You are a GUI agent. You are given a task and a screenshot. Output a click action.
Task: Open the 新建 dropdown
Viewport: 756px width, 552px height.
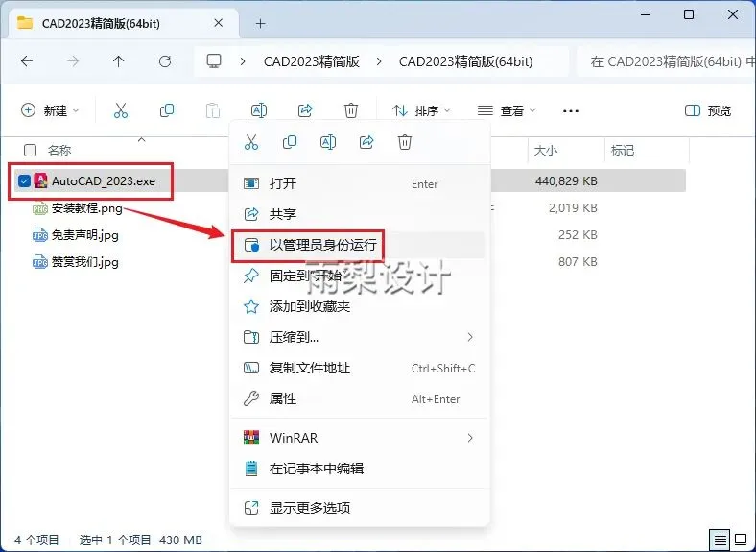[x=50, y=110]
